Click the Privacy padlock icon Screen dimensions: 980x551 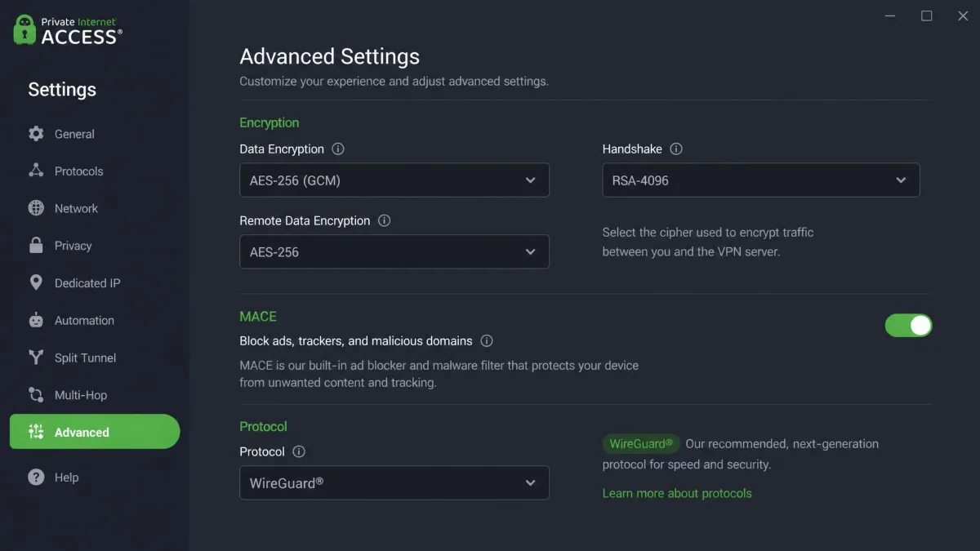(x=36, y=245)
